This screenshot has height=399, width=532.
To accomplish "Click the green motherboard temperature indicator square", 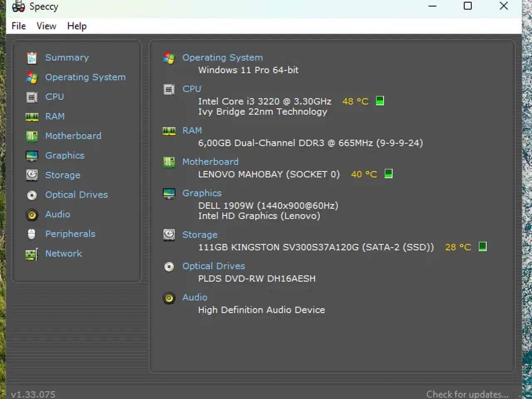I will tap(389, 173).
